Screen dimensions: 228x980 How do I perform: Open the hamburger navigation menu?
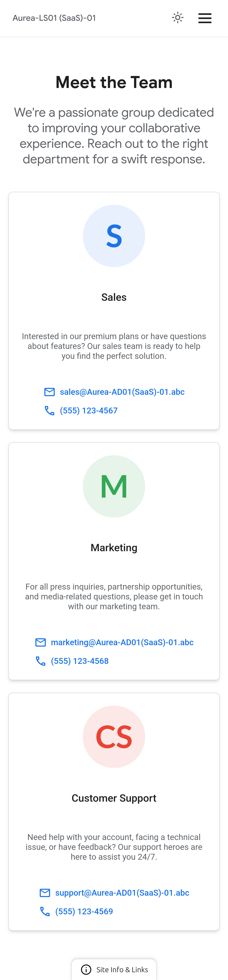click(205, 18)
